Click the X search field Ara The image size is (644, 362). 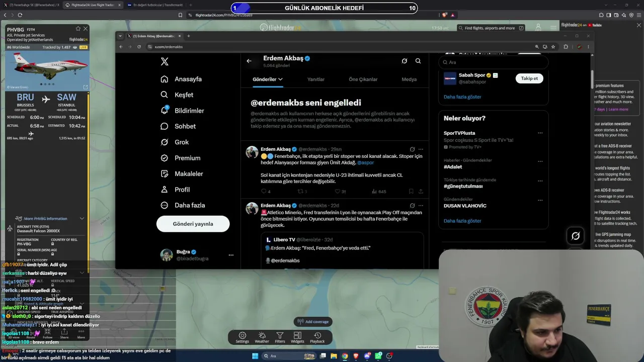pyautogui.click(x=493, y=62)
